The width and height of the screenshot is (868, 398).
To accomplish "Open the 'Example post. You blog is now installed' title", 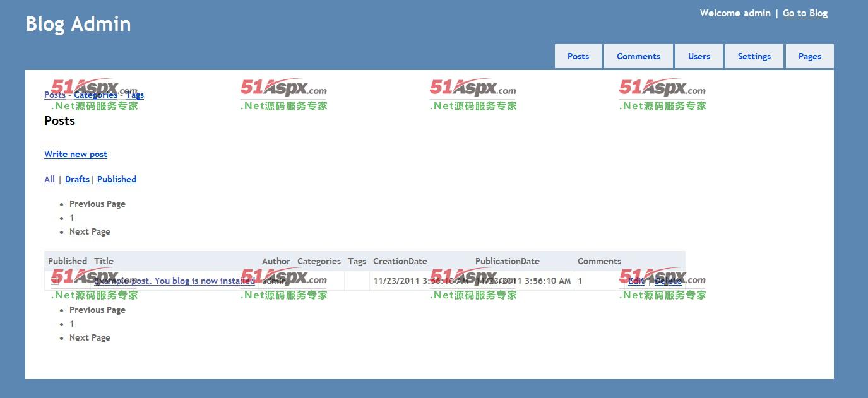I will [x=175, y=281].
